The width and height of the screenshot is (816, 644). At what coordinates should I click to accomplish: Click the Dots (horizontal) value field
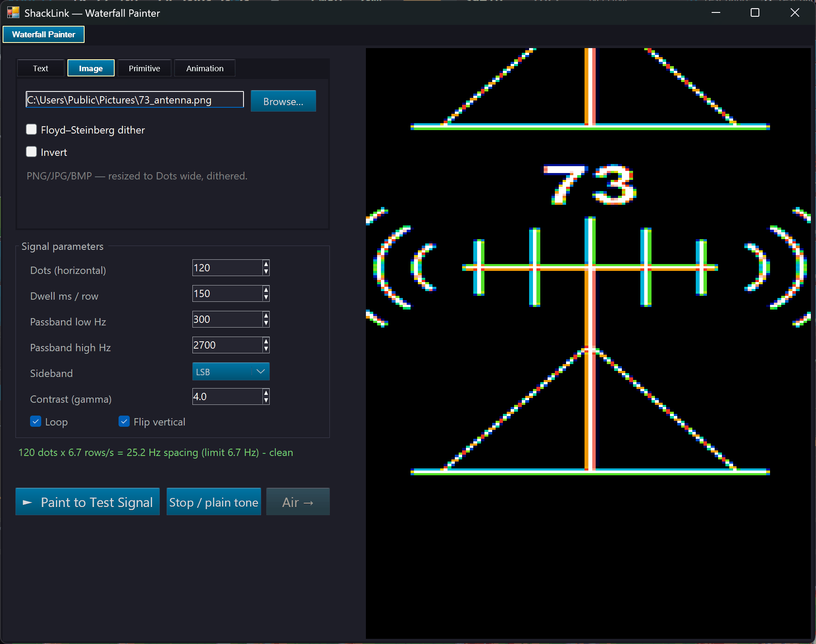coord(227,268)
